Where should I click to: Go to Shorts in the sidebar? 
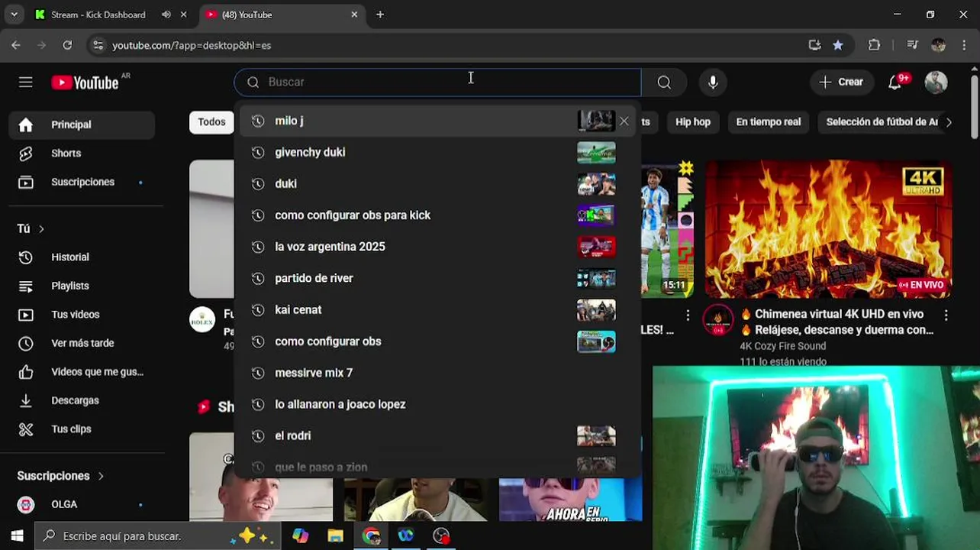coord(82,153)
